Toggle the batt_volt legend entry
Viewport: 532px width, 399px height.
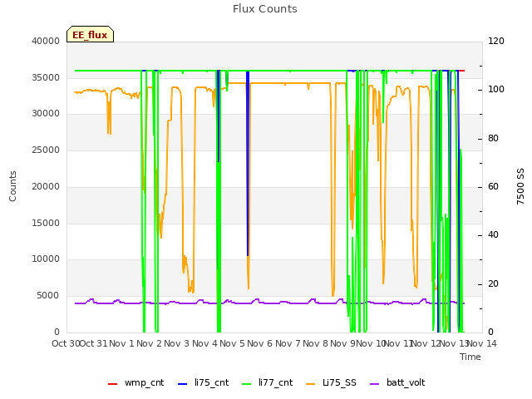coord(397,382)
